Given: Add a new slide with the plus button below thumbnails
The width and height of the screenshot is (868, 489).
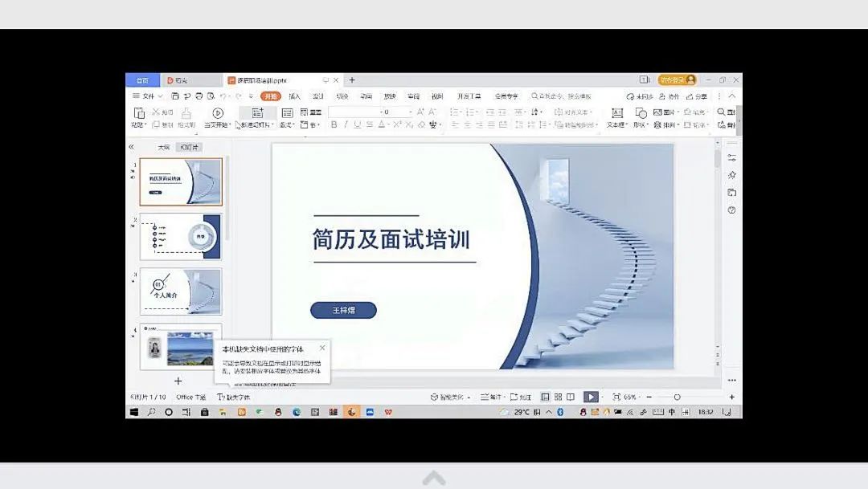Looking at the screenshot, I should click(x=178, y=381).
